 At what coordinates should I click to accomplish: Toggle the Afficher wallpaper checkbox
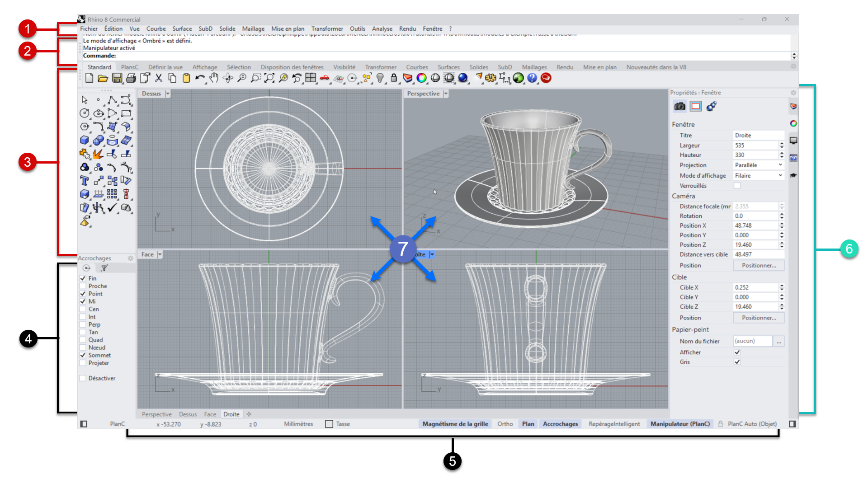pos(737,352)
